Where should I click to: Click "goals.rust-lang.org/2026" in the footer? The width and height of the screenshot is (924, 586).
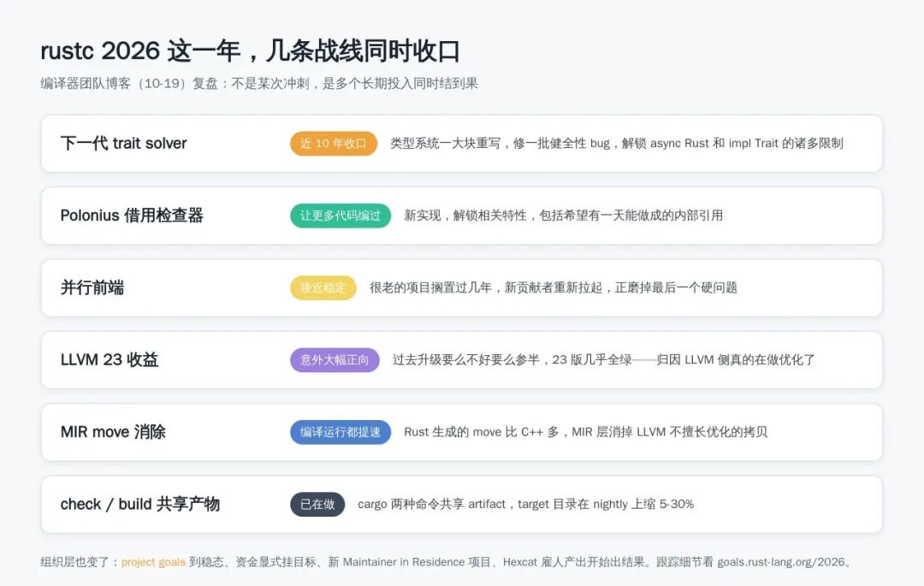[781, 562]
